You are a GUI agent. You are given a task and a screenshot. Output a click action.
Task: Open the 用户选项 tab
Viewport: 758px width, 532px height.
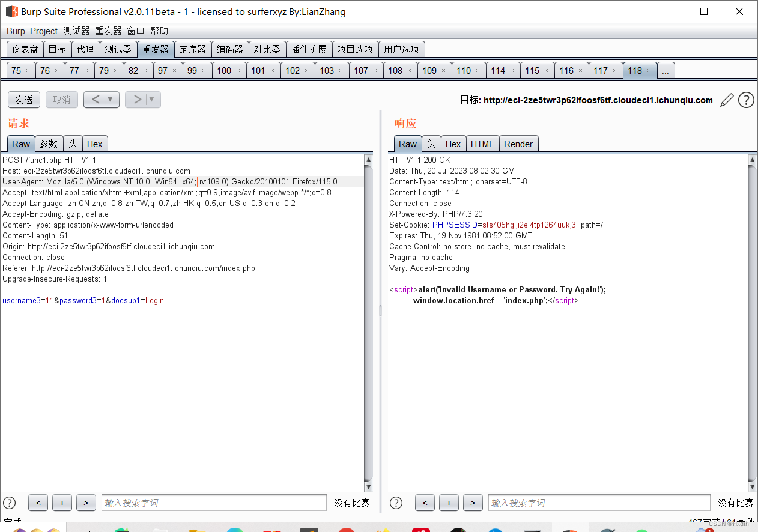(402, 49)
